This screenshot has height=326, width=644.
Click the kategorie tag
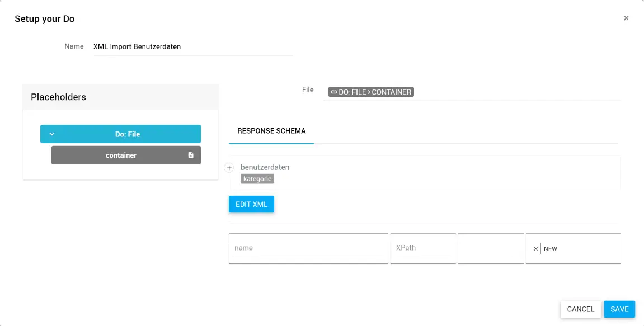257,179
